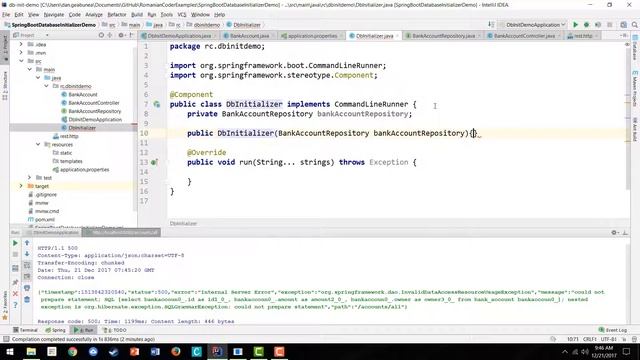Run with coverage from the main toolbar
Screen dimensions: 640x360
[598, 25]
